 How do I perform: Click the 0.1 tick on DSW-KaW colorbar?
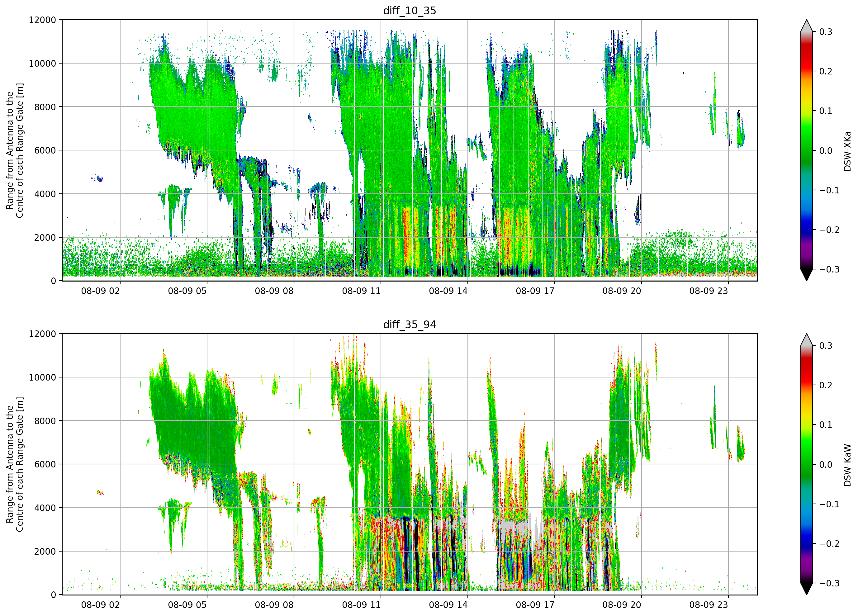(826, 425)
